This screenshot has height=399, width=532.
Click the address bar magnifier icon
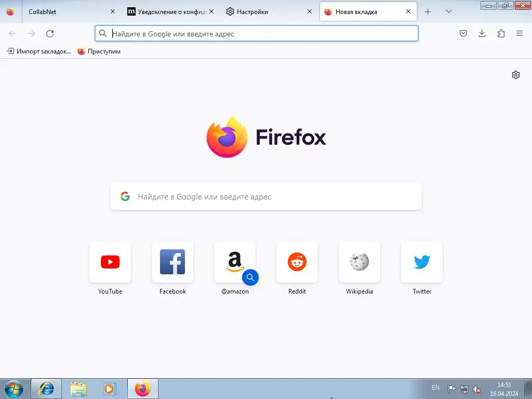coord(103,33)
